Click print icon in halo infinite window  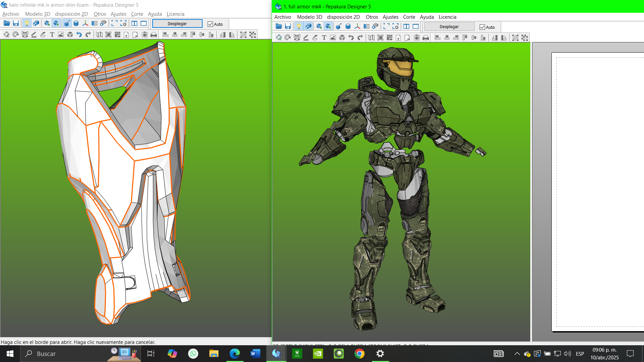click(x=154, y=35)
